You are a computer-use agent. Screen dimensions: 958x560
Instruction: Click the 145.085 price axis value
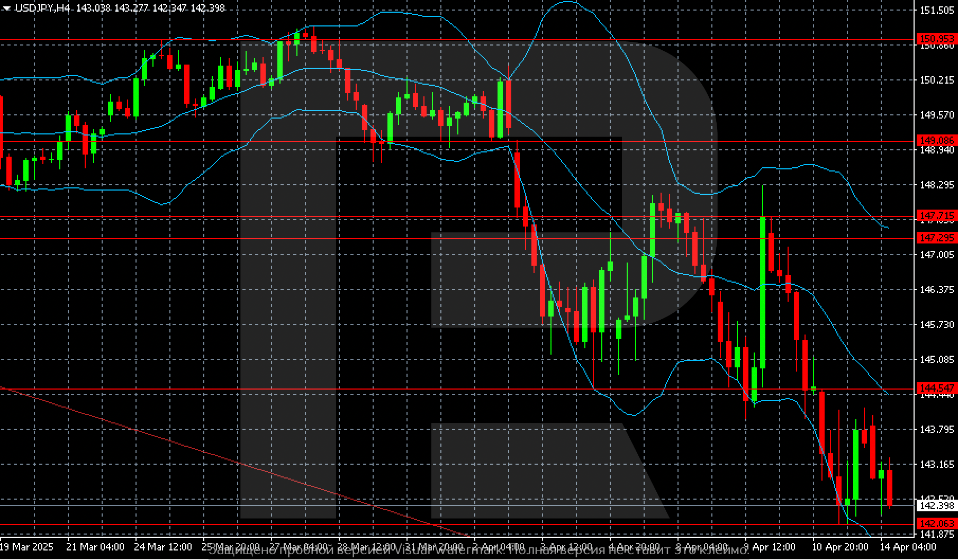point(937,359)
